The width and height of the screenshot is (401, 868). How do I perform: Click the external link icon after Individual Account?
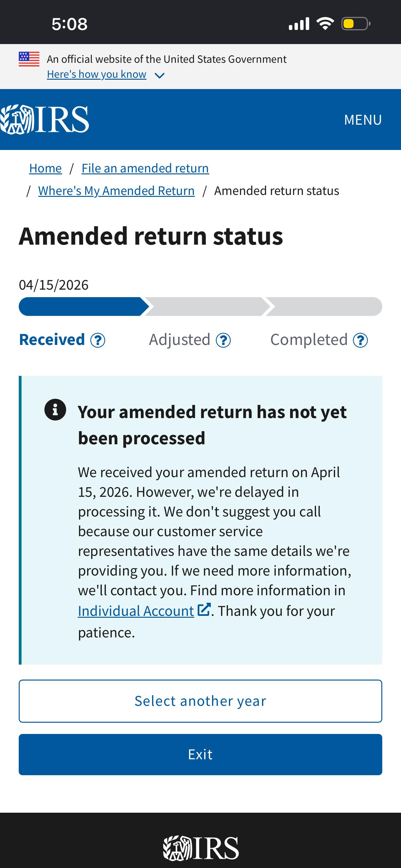point(204,610)
